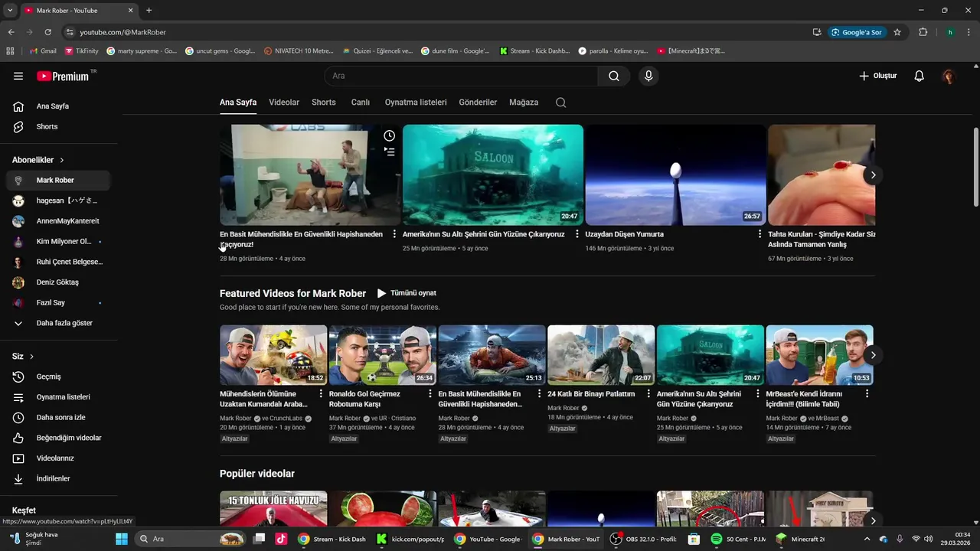Open Geçmiş in the sidebar

(x=58, y=377)
